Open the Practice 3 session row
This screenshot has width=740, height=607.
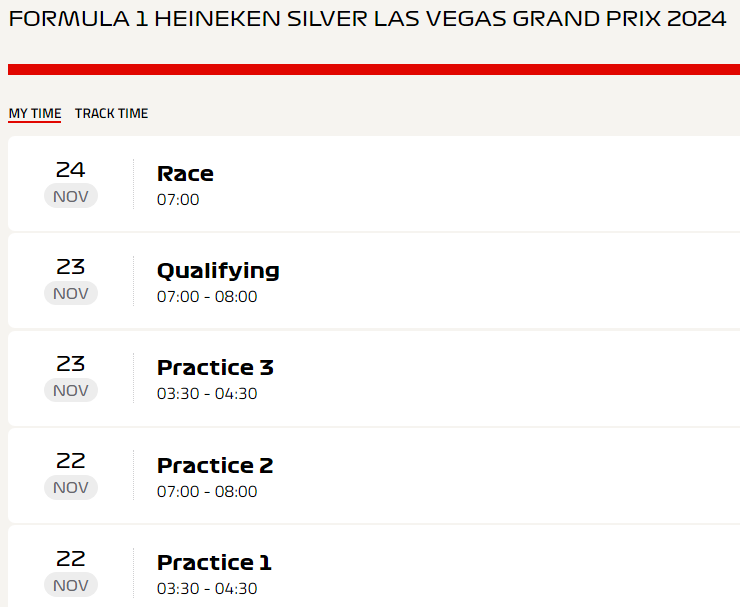point(374,378)
